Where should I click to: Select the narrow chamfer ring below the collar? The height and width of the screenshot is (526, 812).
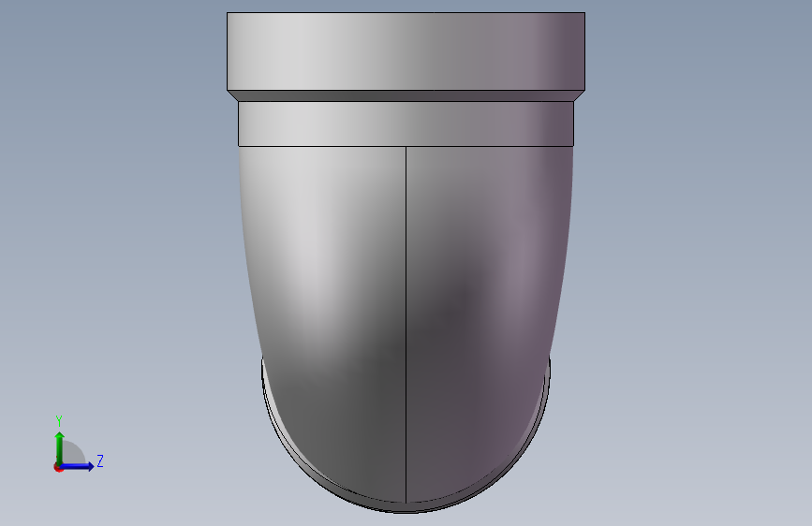click(406, 95)
